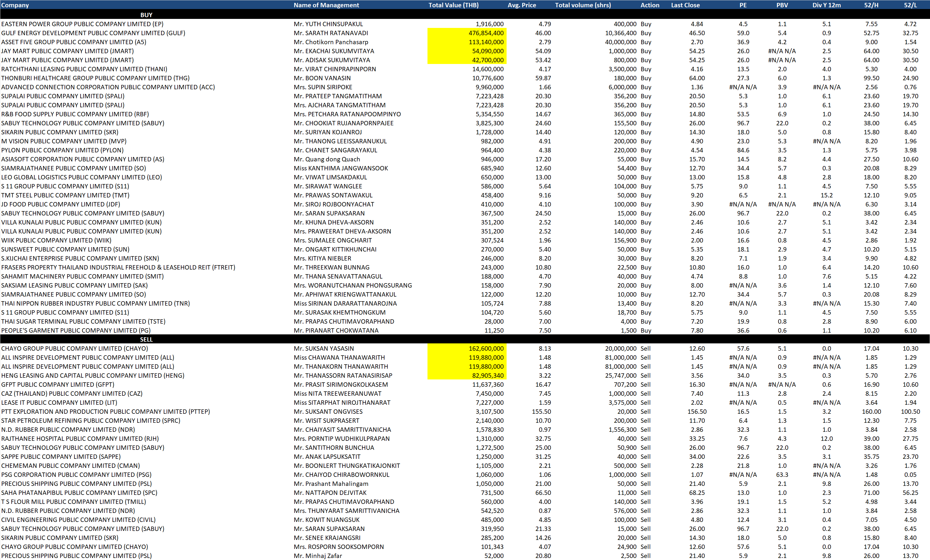Screen dimensions: 930x560
Task: Click Mr. ADISAK SUKUMVITAYA name cell
Action: click(332, 60)
